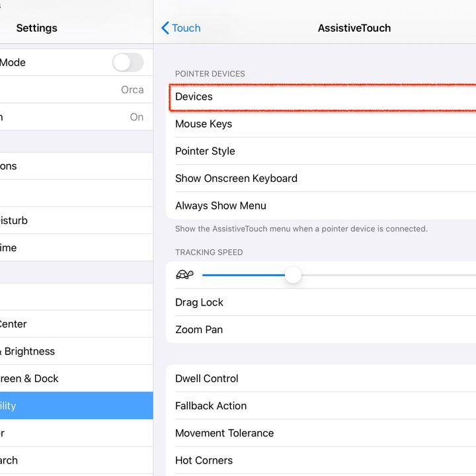Open sidebar row ending in "ime"
Viewport: 476px width, 476px height.
(x=77, y=248)
